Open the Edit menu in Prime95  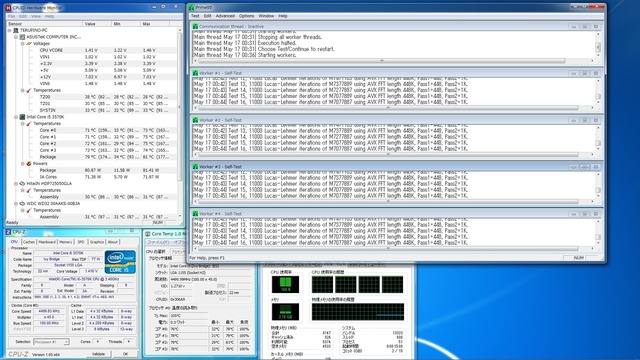point(207,16)
